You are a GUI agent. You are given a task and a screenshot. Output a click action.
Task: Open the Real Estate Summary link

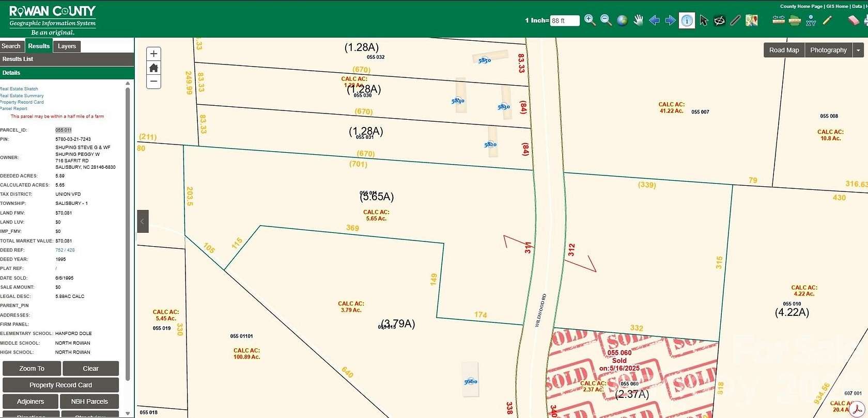22,95
